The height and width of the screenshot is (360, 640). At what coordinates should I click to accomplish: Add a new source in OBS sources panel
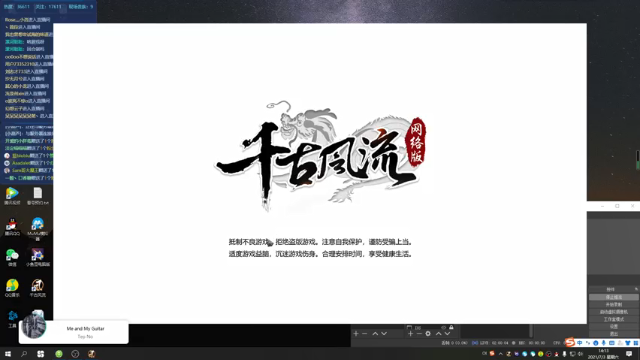coord(410,333)
